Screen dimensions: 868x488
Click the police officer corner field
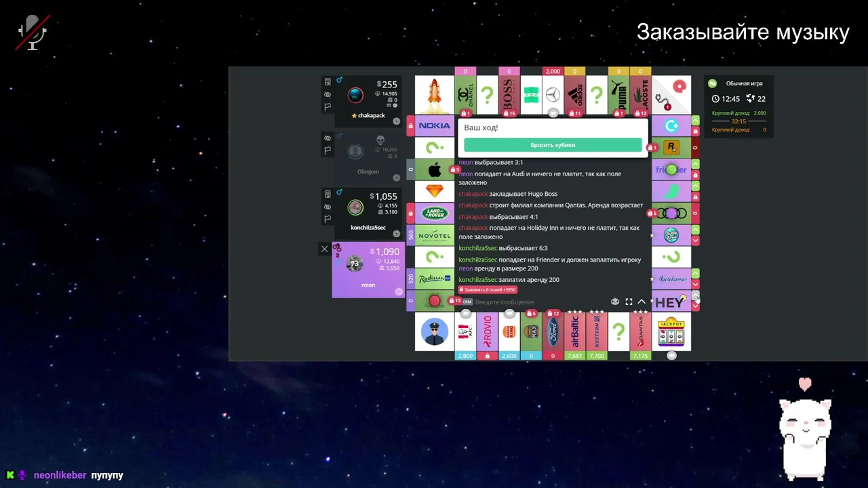click(x=435, y=331)
